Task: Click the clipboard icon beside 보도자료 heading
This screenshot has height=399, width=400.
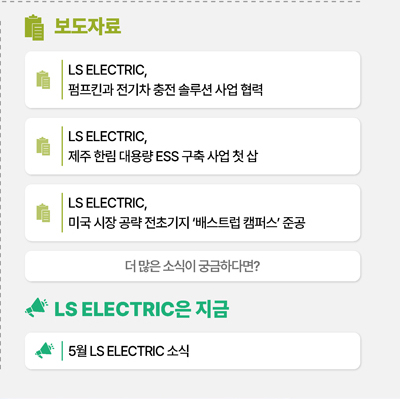Action: click(34, 27)
